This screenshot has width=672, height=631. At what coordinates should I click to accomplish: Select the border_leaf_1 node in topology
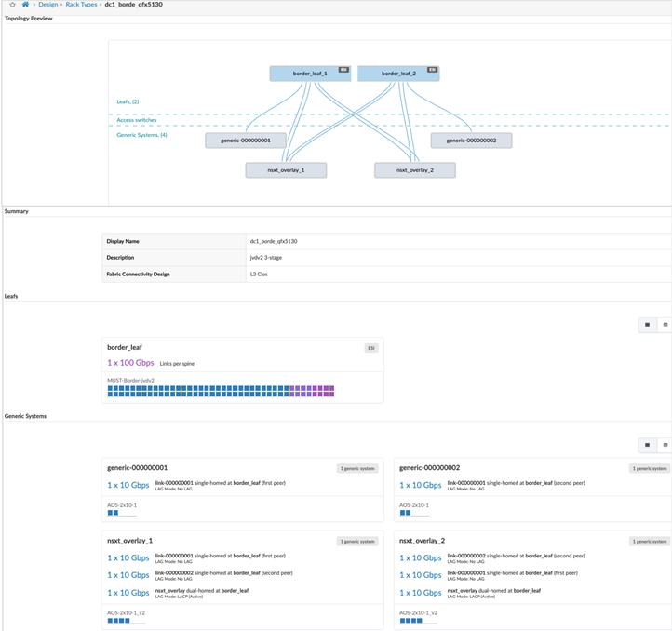305,74
